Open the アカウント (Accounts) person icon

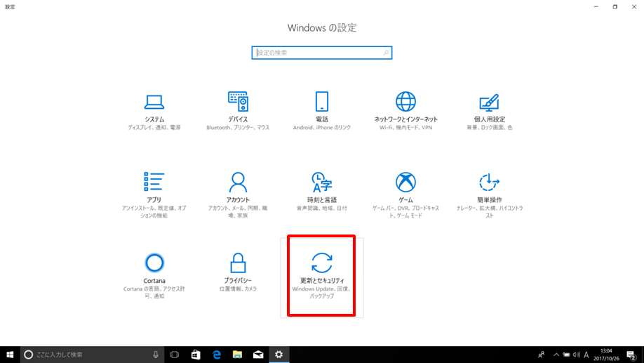(x=238, y=182)
